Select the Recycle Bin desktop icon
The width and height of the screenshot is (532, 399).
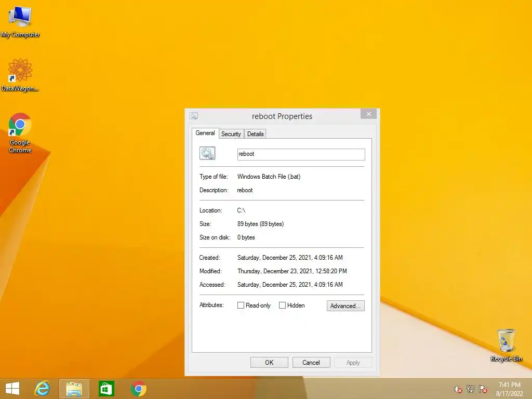(506, 345)
